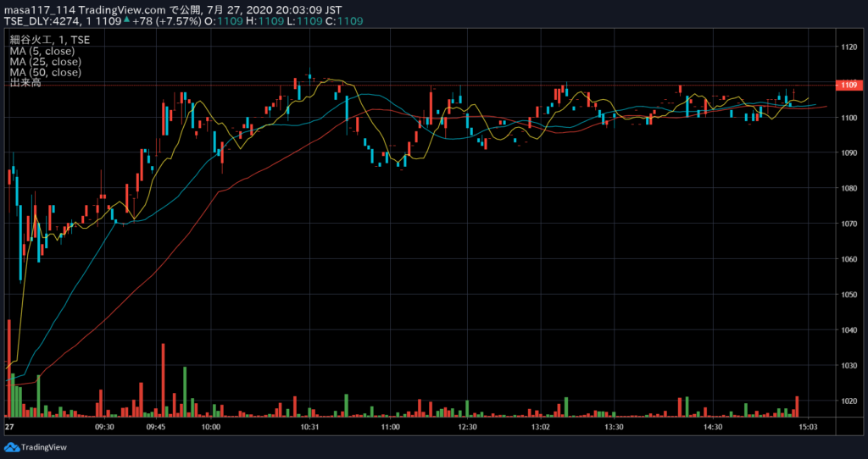Click the red 1109 current price tag
868x459 pixels.
(849, 86)
